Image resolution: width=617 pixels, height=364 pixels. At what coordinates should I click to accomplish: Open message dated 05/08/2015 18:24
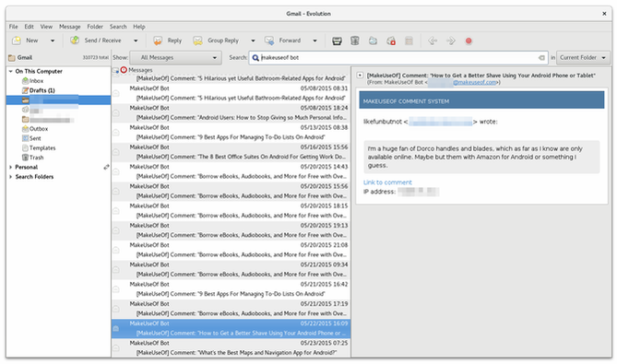[231, 112]
